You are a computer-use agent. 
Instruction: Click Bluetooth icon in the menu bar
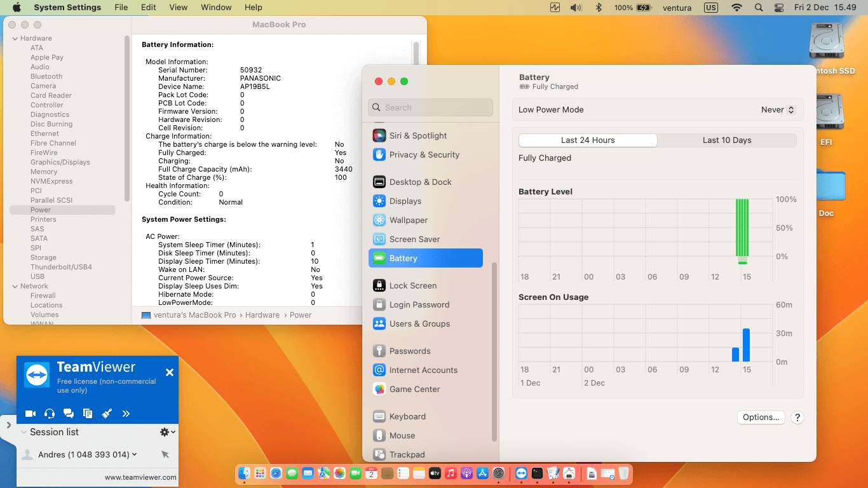[598, 8]
